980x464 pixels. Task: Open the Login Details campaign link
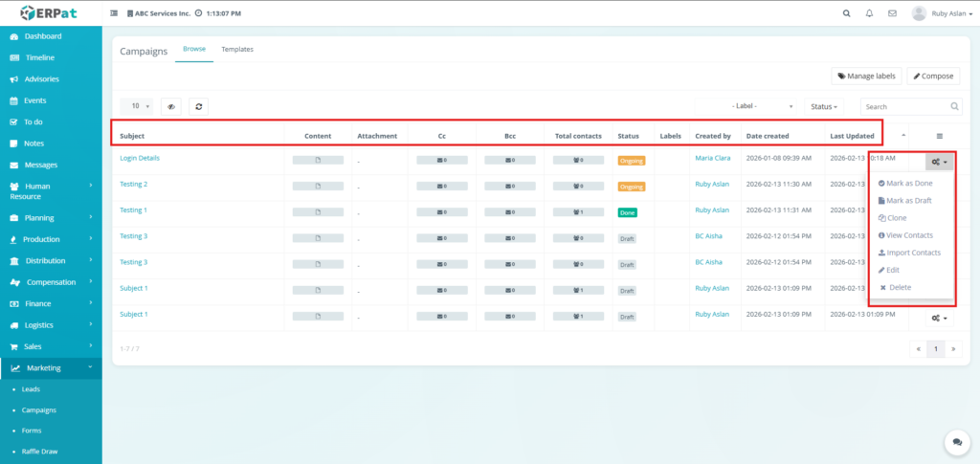coord(140,158)
